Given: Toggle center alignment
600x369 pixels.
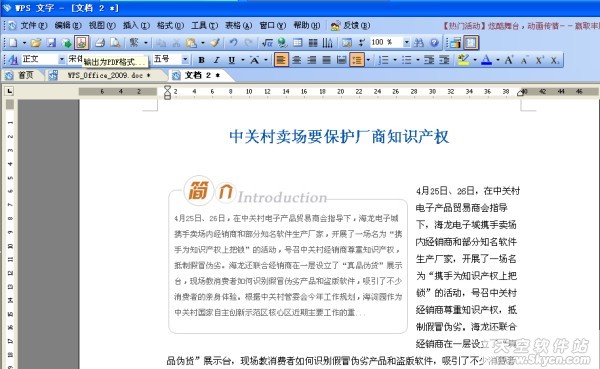Looking at the screenshot, I should tap(297, 60).
